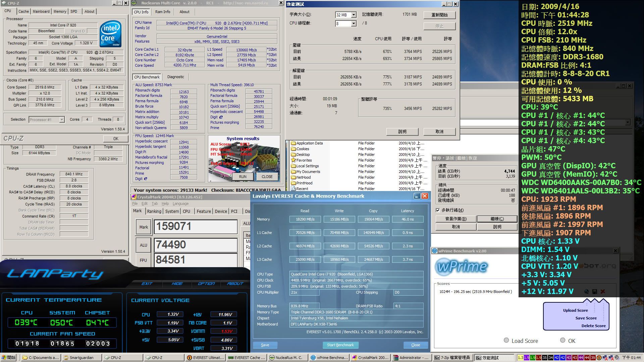Image resolution: width=644 pixels, height=362 pixels.
Task: Click the CrystalMark Mark score button
Action: point(144,227)
